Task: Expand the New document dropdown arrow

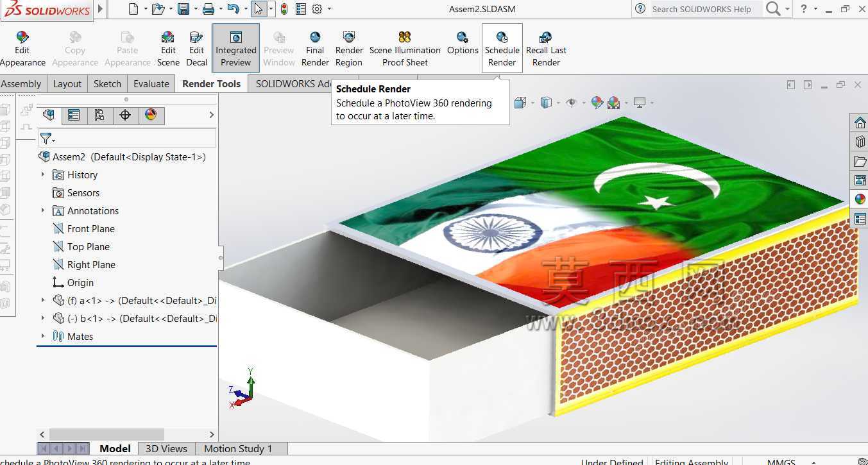Action: (146, 9)
